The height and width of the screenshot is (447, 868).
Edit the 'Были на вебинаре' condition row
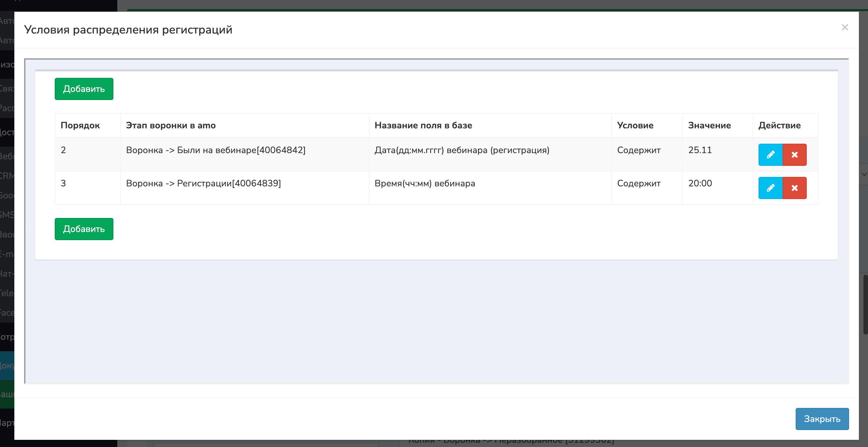coord(770,155)
